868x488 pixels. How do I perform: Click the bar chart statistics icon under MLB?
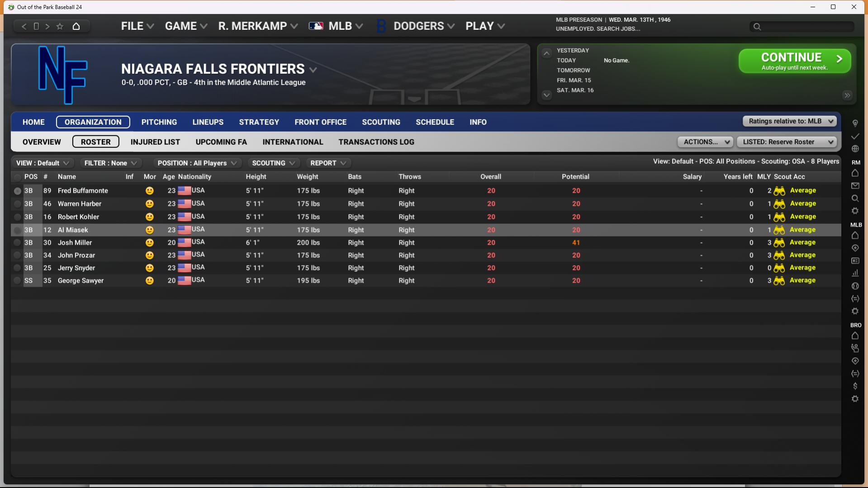pos(855,273)
